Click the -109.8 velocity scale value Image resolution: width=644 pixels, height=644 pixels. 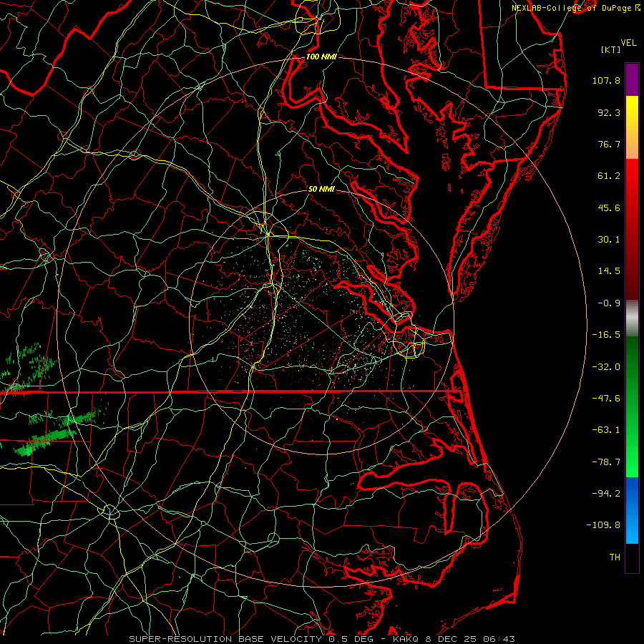tap(603, 525)
